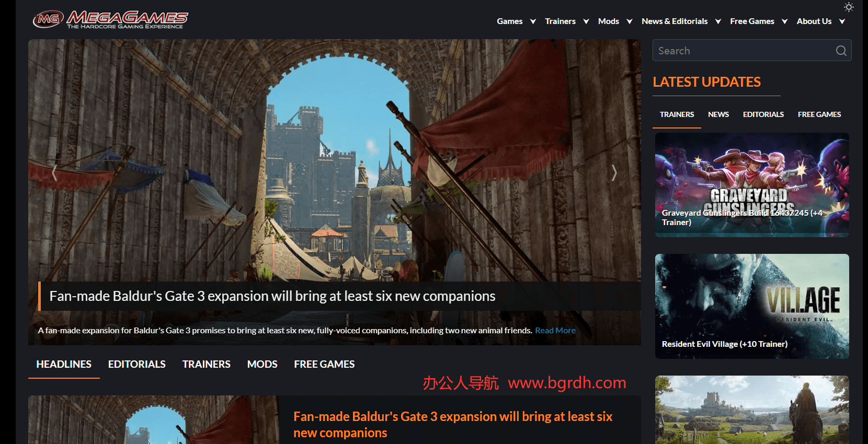The image size is (868, 444).
Task: Click the Read More link on the carousel
Action: [555, 330]
